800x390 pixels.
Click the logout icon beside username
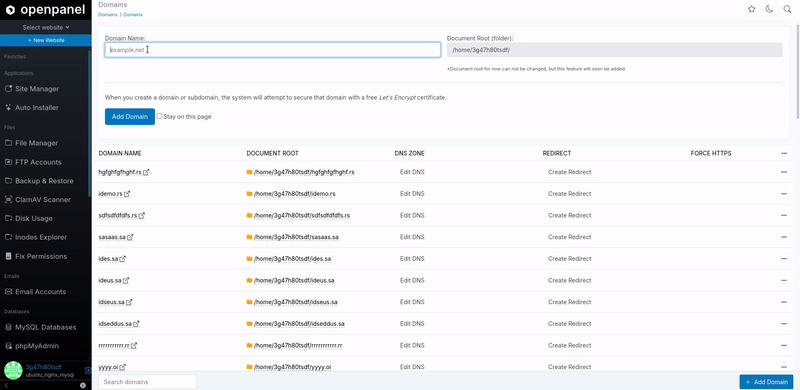tap(88, 371)
